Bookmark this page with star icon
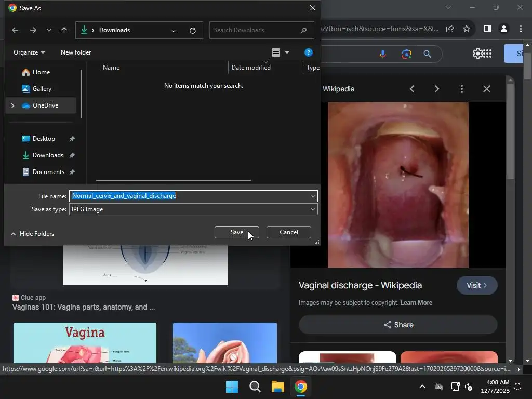The width and height of the screenshot is (532, 399). click(467, 29)
